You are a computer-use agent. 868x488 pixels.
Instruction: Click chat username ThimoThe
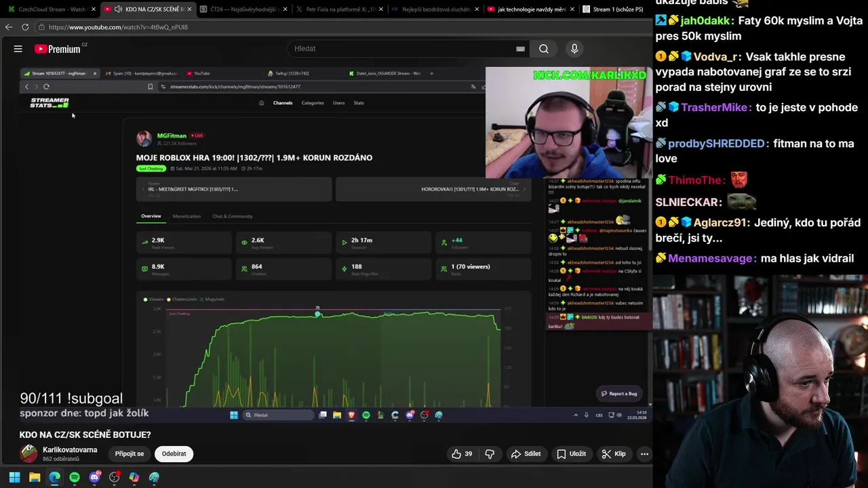(x=695, y=180)
